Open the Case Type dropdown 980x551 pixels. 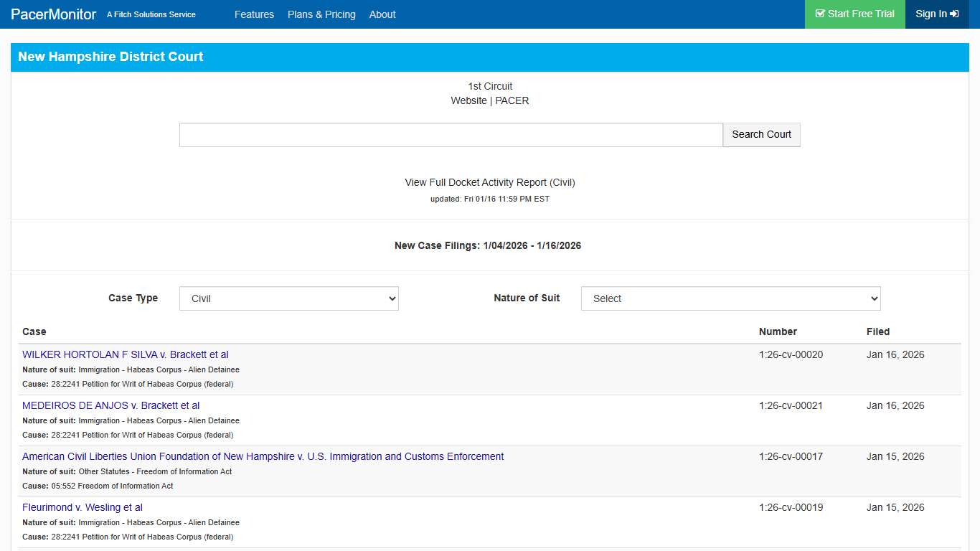(x=288, y=298)
